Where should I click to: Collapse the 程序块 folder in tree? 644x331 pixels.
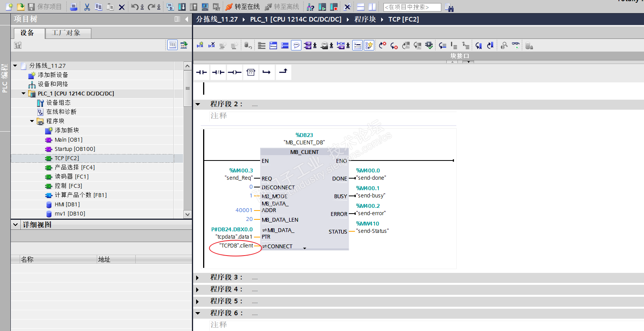tap(32, 121)
